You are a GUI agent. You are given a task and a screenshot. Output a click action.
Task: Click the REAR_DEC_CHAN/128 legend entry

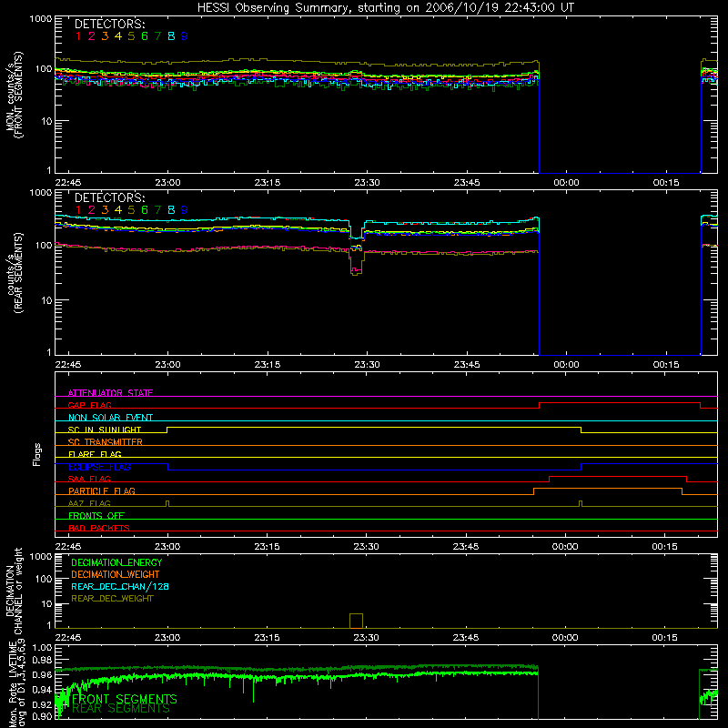point(120,586)
